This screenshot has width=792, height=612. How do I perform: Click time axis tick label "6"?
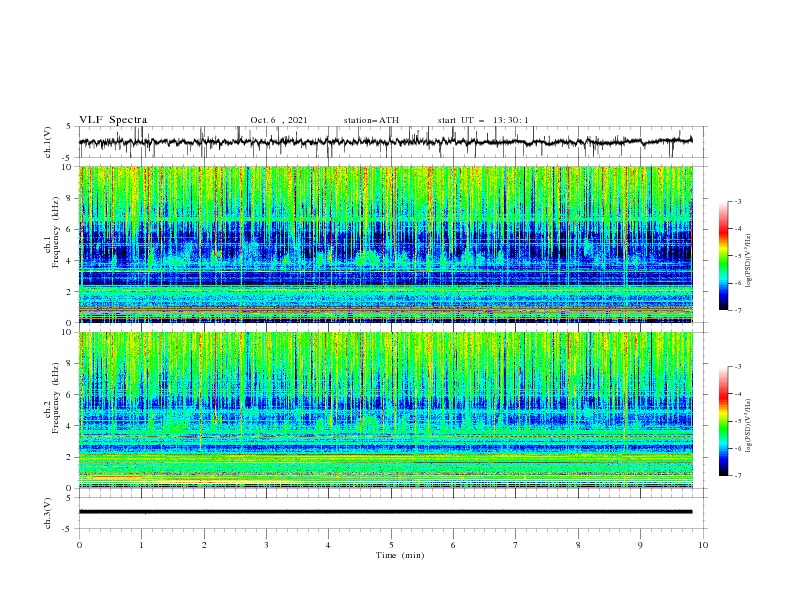pyautogui.click(x=453, y=545)
